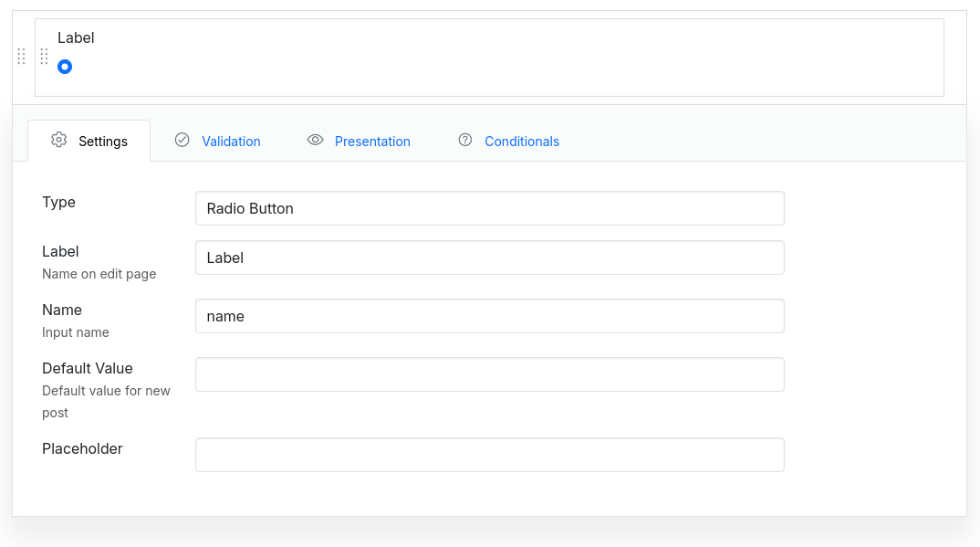Click the 'Placeholder' field label text
980x547 pixels.
(x=82, y=448)
